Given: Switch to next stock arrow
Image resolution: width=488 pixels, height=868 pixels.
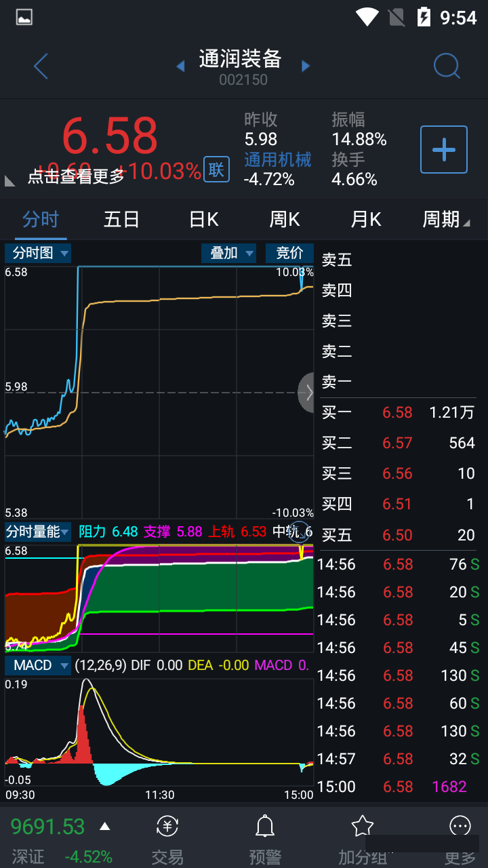Looking at the screenshot, I should tap(306, 66).
